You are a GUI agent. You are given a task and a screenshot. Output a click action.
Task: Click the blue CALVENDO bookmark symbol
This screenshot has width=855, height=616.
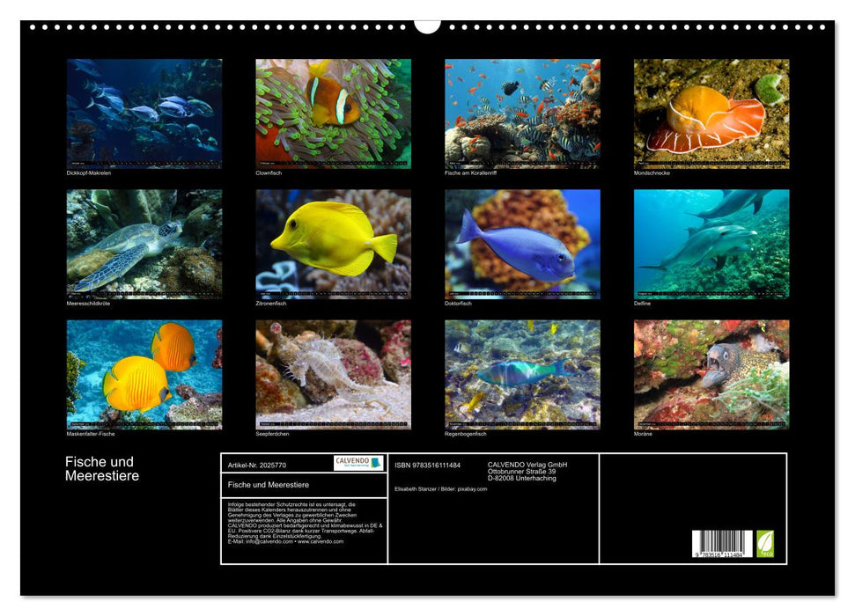tap(376, 461)
